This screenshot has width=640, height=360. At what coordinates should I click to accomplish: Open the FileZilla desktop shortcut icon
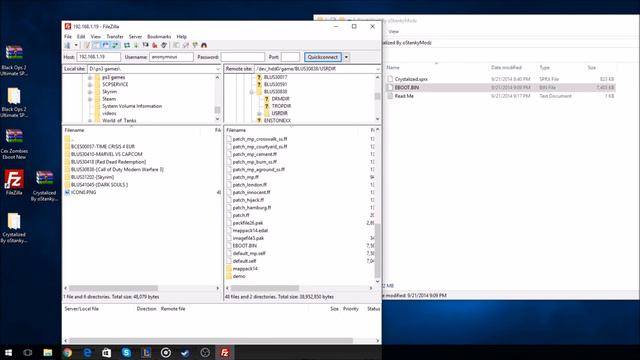pos(14,182)
